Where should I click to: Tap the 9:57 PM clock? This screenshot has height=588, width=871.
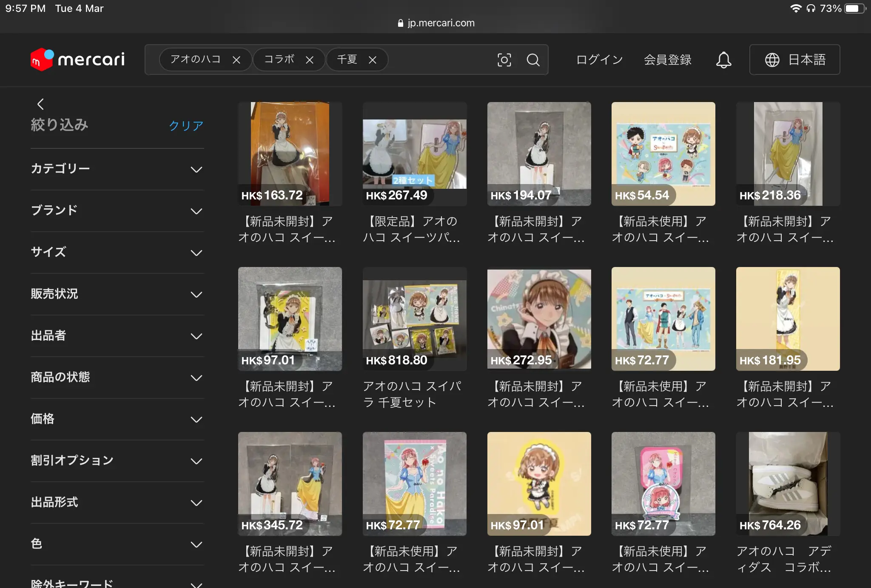(x=26, y=9)
